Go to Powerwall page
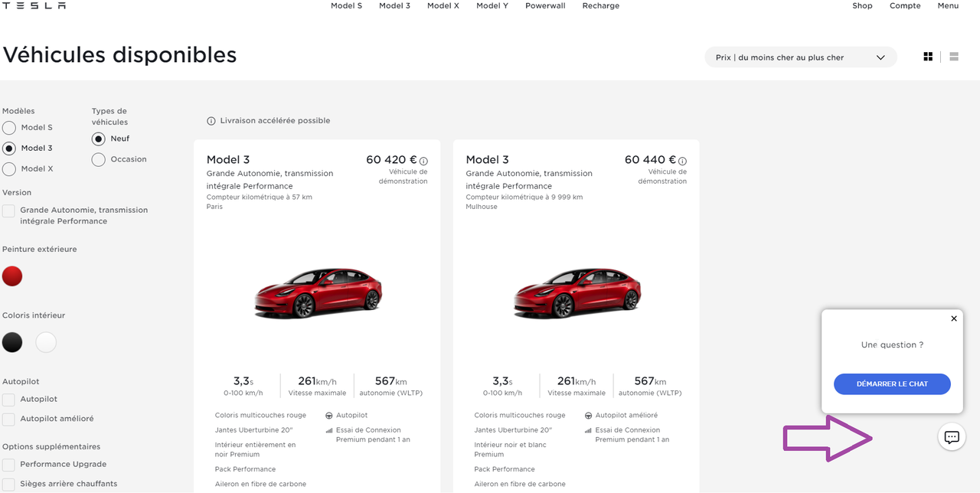 [x=545, y=5]
